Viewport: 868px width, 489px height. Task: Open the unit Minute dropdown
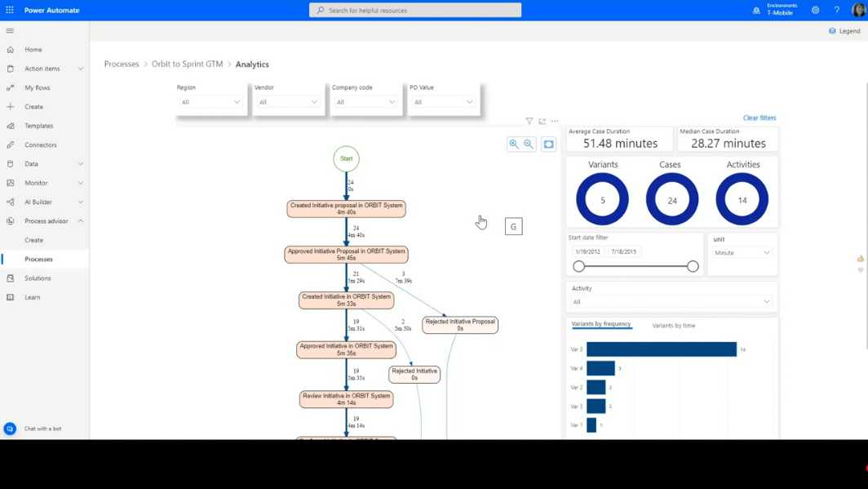[x=742, y=252]
